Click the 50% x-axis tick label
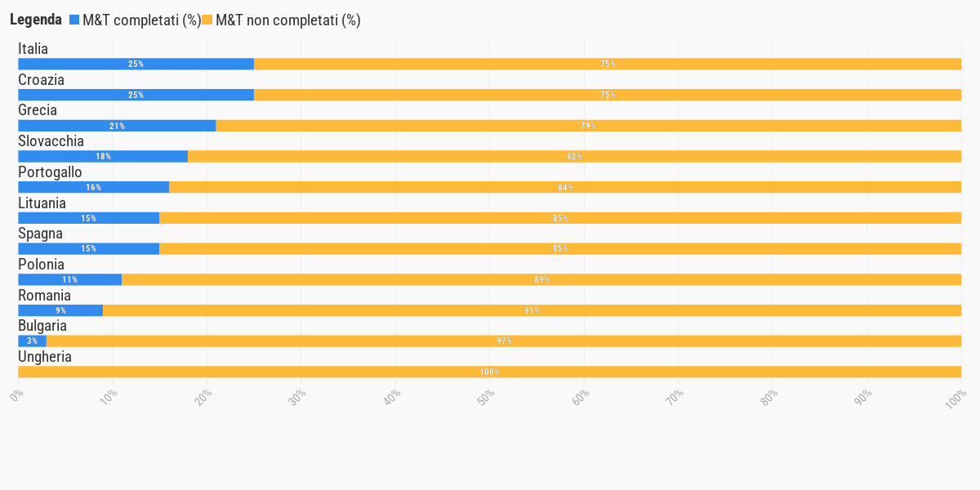The height and width of the screenshot is (490, 980). pyautogui.click(x=485, y=397)
